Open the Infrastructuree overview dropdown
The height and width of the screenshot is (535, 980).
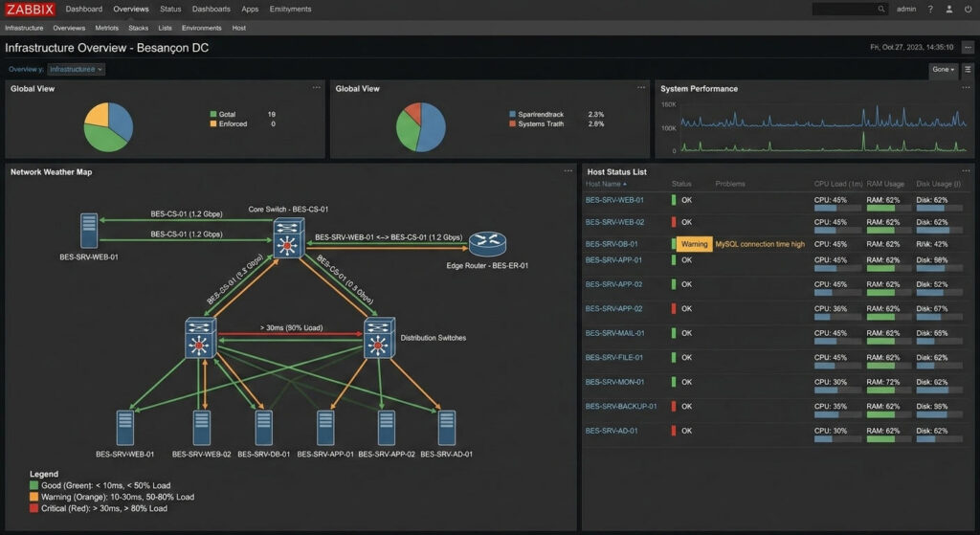point(77,69)
